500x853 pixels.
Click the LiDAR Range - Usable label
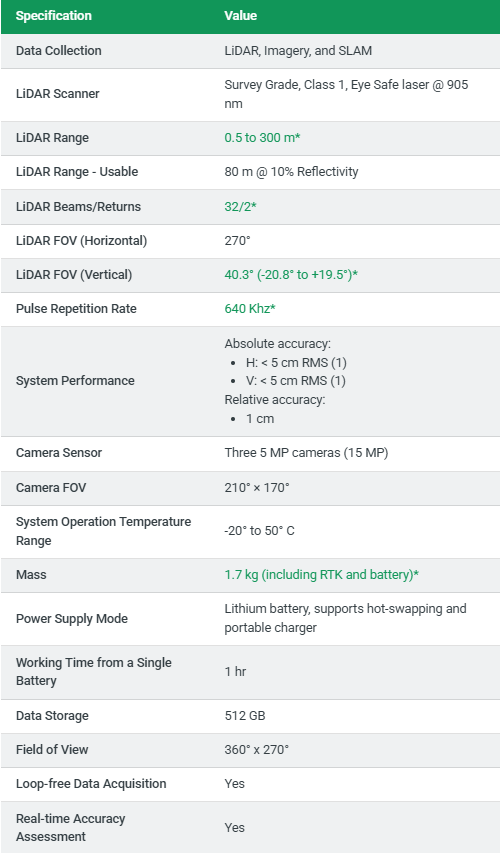click(77, 172)
